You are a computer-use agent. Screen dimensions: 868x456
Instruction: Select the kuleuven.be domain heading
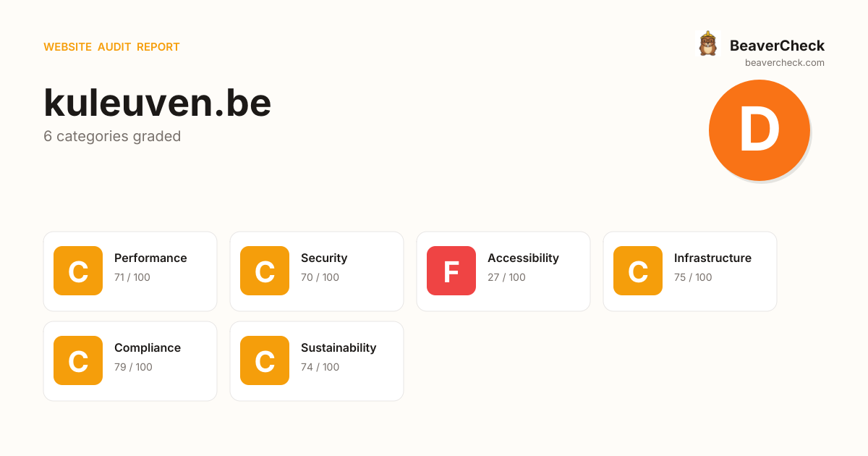coord(157,103)
